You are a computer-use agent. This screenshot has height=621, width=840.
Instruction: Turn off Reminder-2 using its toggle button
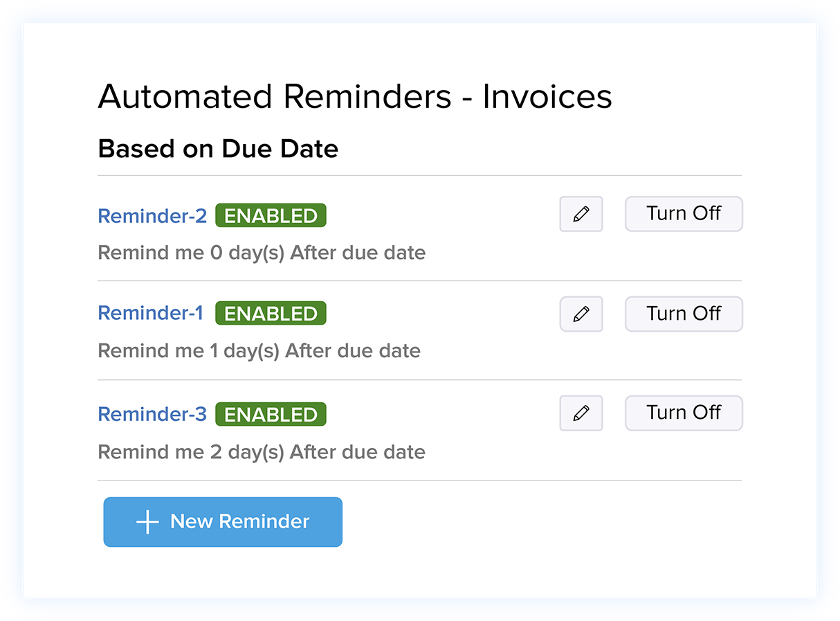click(684, 214)
